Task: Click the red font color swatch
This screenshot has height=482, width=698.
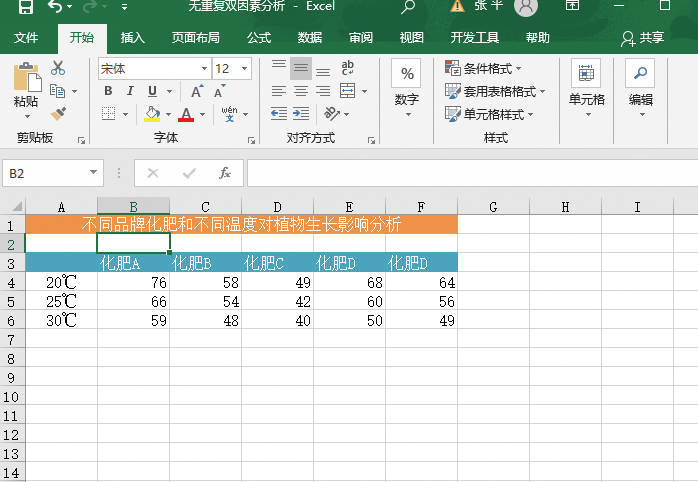Action: (x=186, y=114)
